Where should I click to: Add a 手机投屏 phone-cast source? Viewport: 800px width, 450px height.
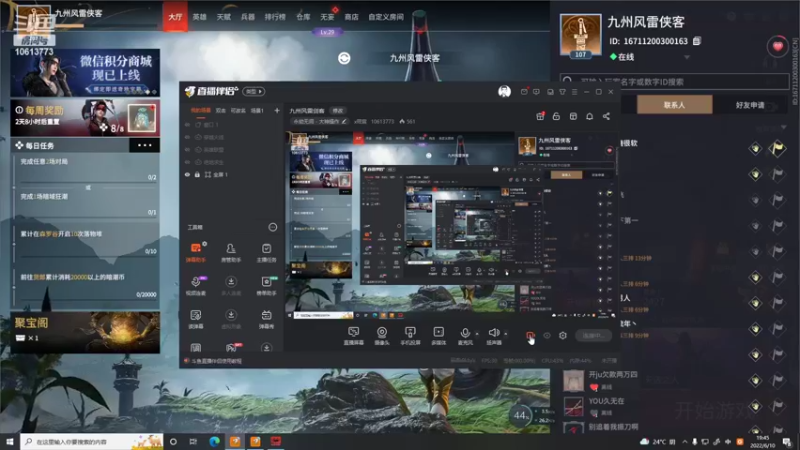coord(410,336)
